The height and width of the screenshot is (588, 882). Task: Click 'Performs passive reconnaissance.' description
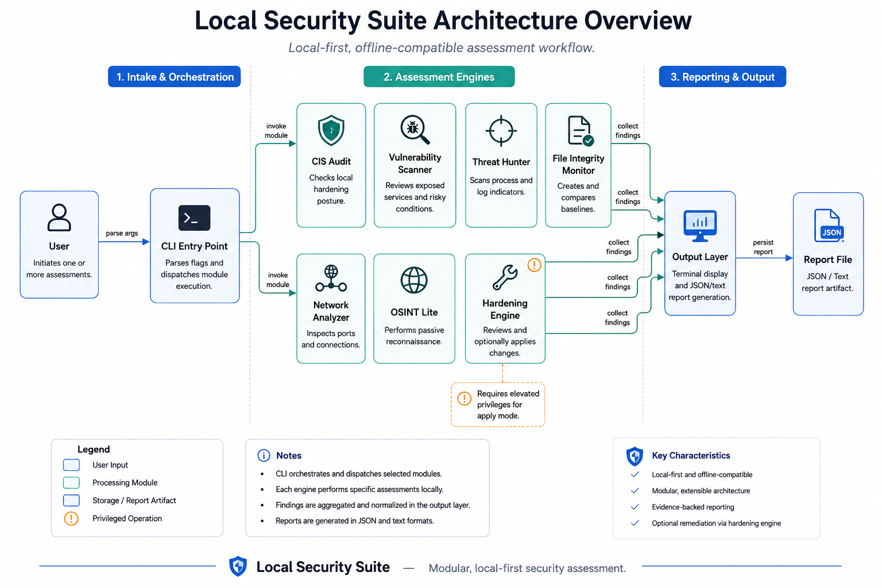pyautogui.click(x=414, y=336)
